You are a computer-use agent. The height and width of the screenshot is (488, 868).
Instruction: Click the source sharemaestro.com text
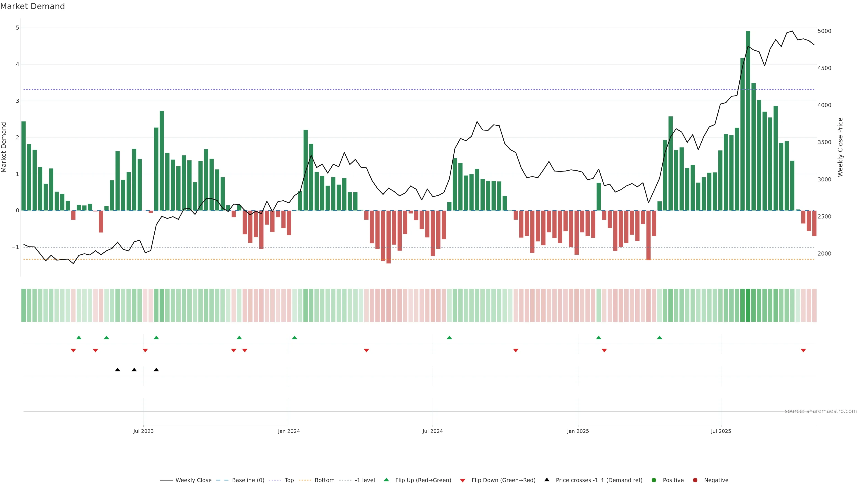(x=821, y=411)
